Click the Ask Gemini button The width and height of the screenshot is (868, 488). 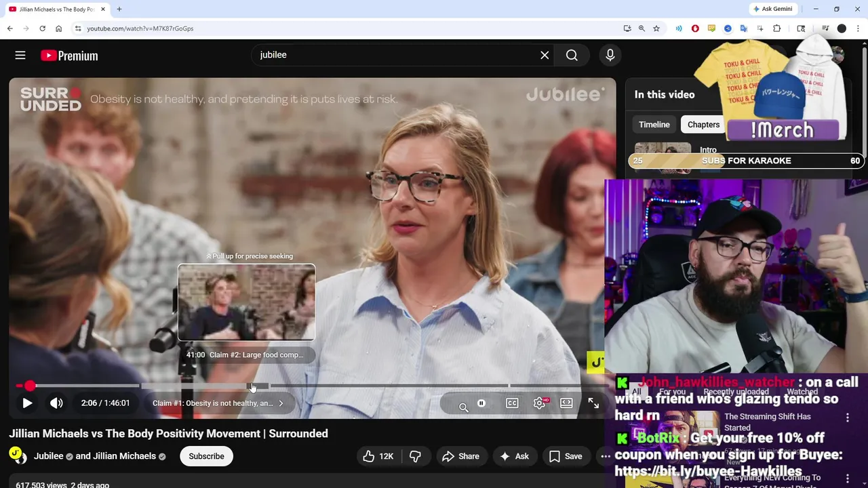click(772, 9)
